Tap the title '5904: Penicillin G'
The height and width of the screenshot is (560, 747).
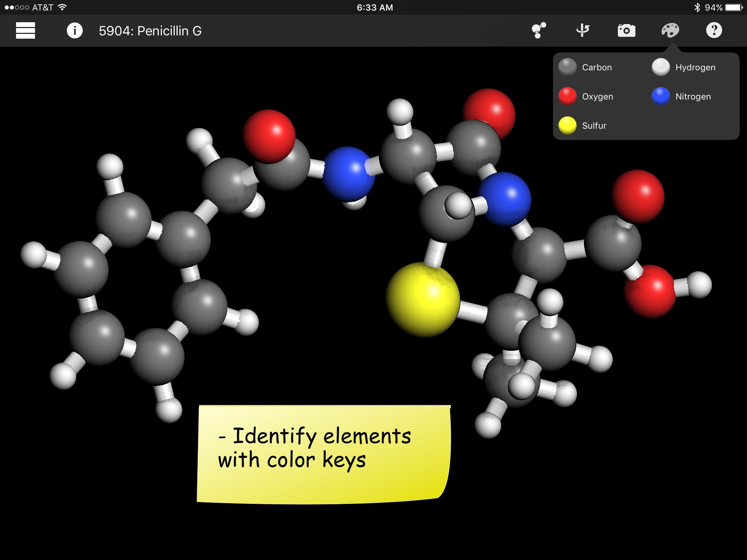[150, 31]
